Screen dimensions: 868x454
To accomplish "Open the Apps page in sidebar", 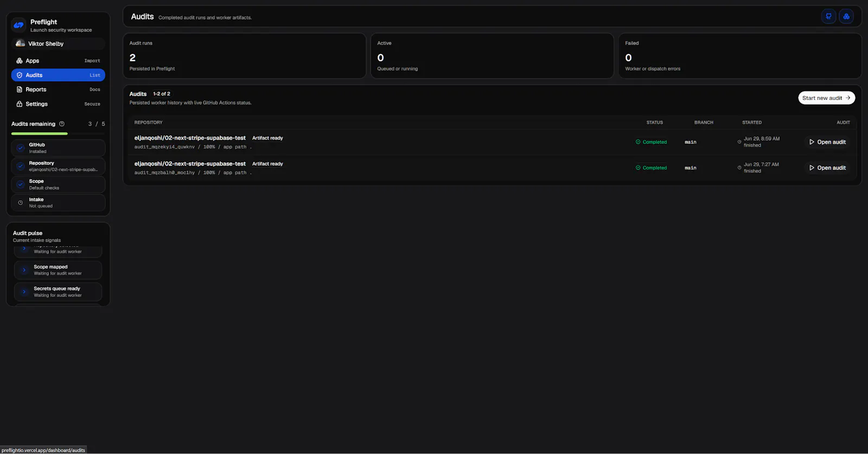I will coord(58,61).
